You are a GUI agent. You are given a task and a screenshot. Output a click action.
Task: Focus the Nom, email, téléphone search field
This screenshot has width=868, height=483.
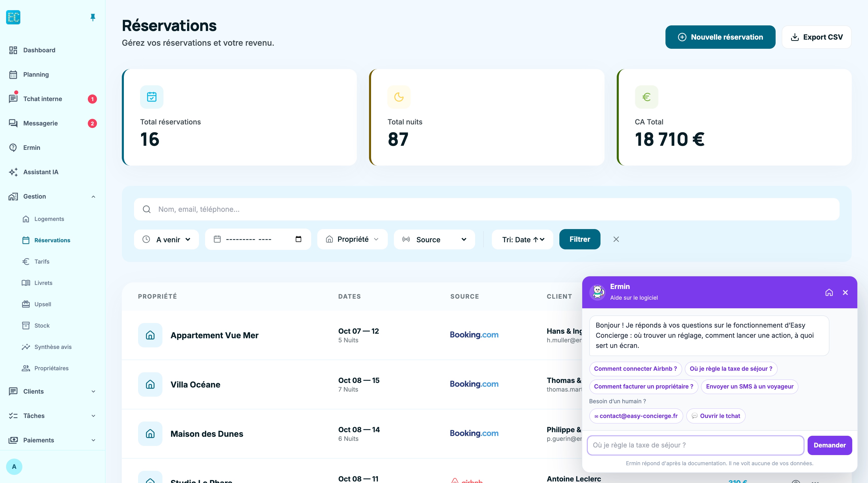pos(487,209)
